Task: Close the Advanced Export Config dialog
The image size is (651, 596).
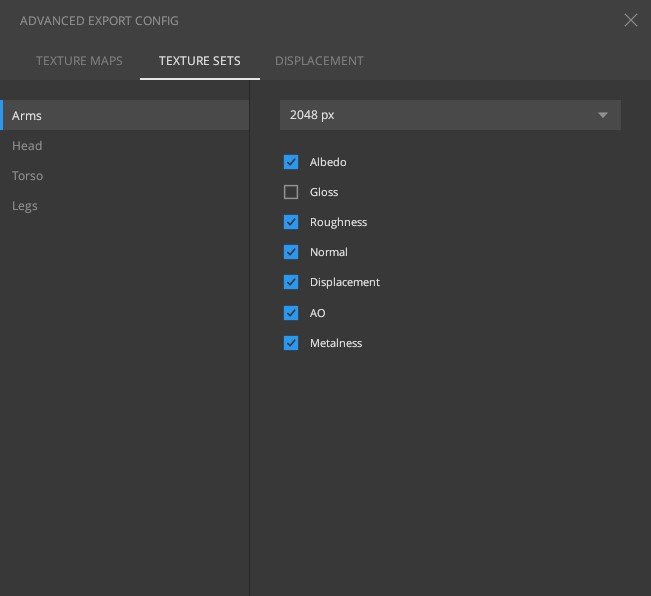Action: [x=630, y=20]
